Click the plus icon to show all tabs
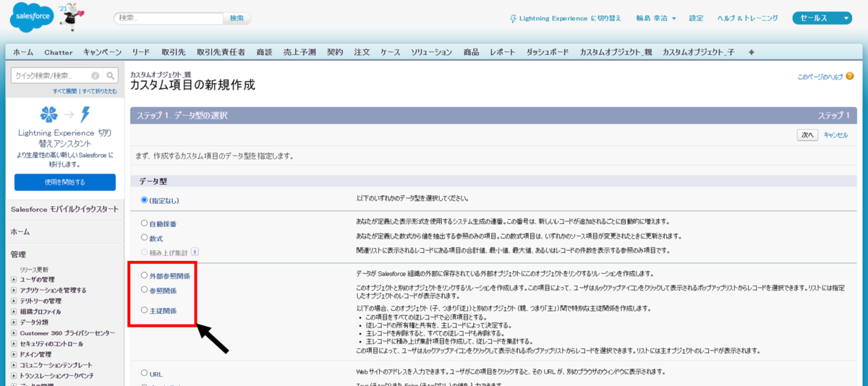This screenshot has width=868, height=386. point(752,52)
